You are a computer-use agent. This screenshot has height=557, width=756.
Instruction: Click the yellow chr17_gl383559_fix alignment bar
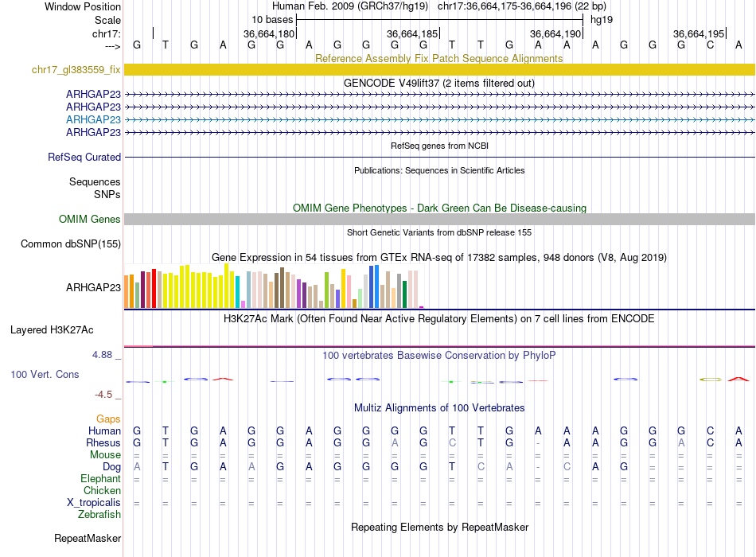(439, 70)
